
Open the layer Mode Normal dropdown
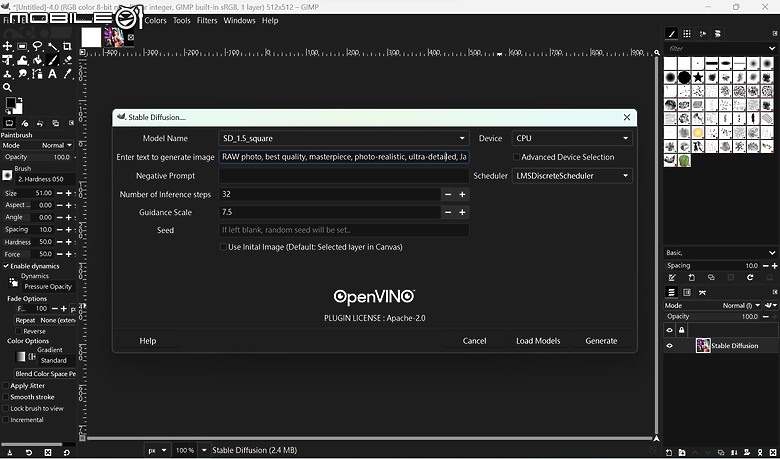(713, 305)
